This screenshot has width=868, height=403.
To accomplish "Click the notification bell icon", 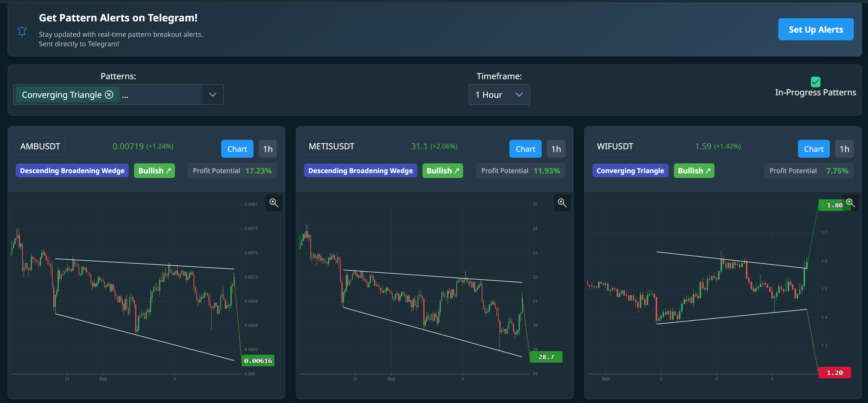I will click(22, 31).
